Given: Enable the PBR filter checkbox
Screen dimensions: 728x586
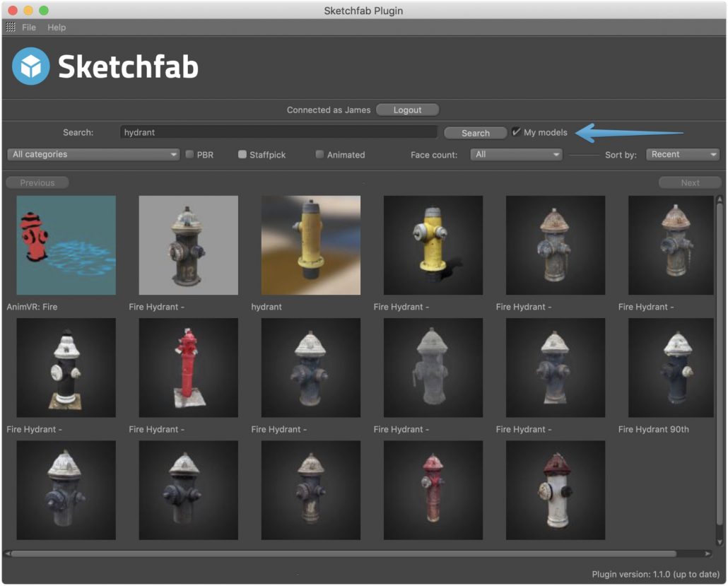Looking at the screenshot, I should [190, 155].
